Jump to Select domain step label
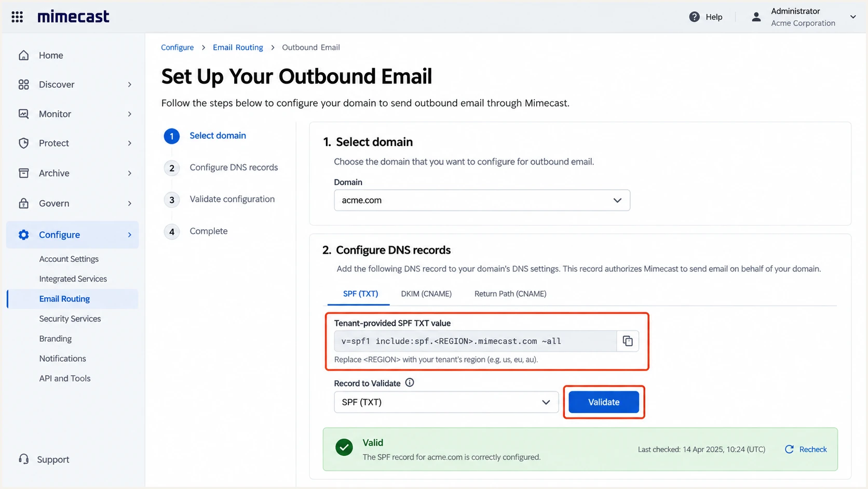 (218, 136)
